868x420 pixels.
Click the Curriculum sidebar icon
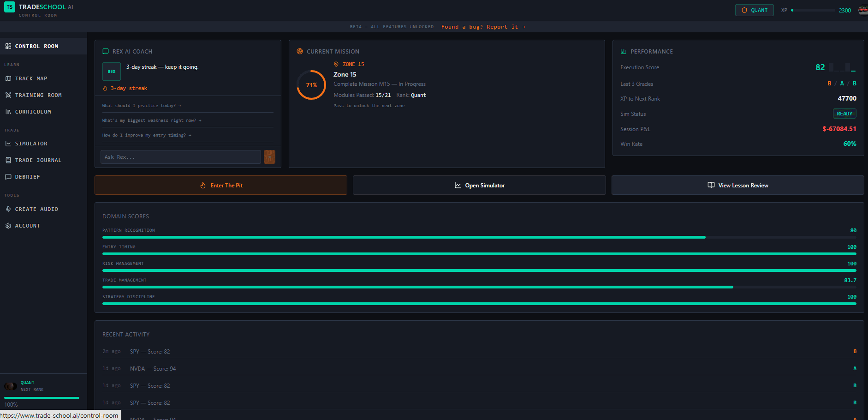pyautogui.click(x=8, y=112)
